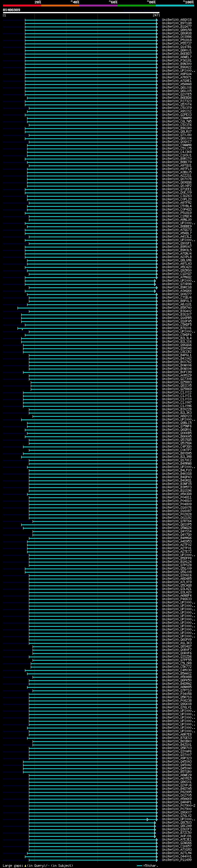Click the cyan ~100% identity legend segment
The height and width of the screenshot is (868, 197).
pos(175,6)
